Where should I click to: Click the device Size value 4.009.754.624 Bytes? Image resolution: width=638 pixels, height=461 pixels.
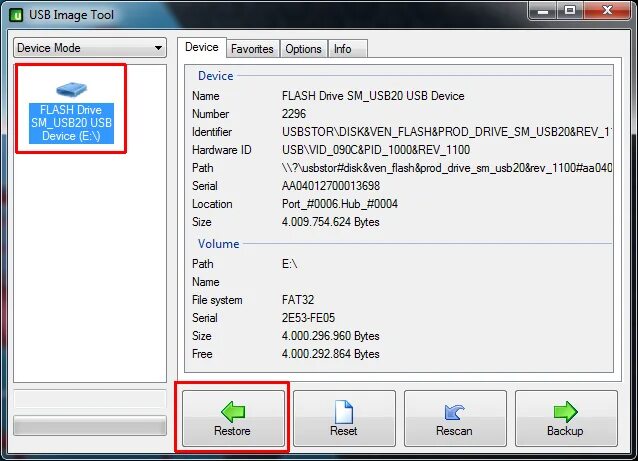[x=330, y=222]
